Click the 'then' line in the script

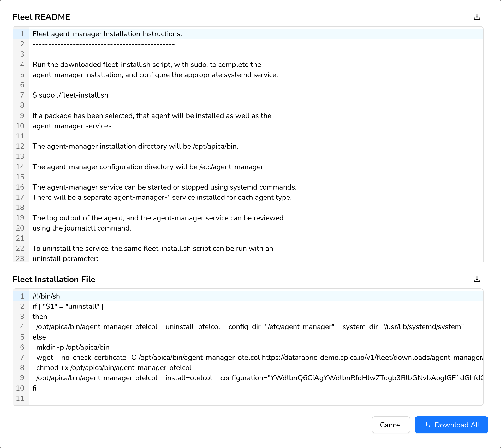coord(40,317)
